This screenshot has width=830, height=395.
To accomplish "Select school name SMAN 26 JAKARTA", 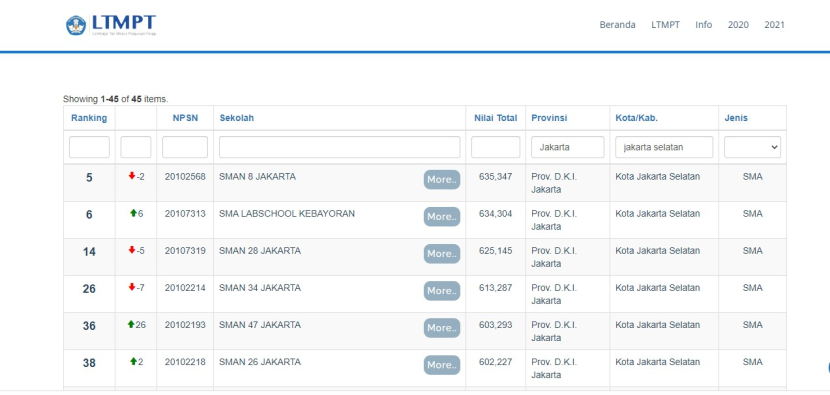I will (260, 362).
